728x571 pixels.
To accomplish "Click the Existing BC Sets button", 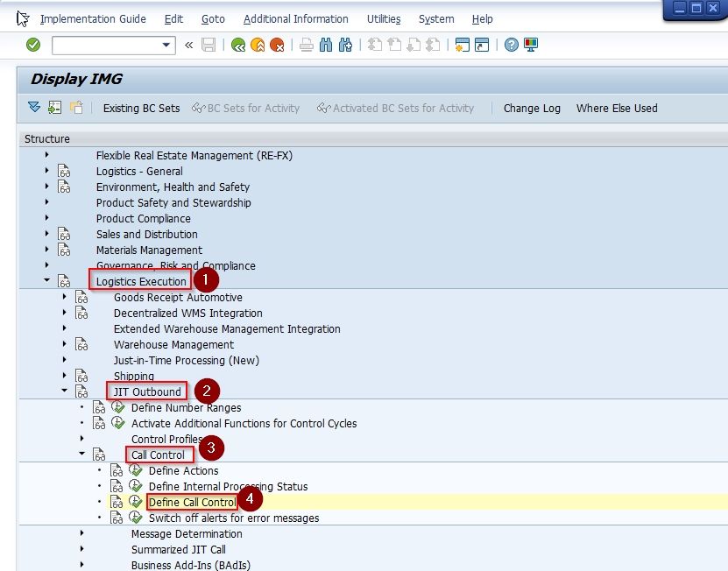I will 142,109.
